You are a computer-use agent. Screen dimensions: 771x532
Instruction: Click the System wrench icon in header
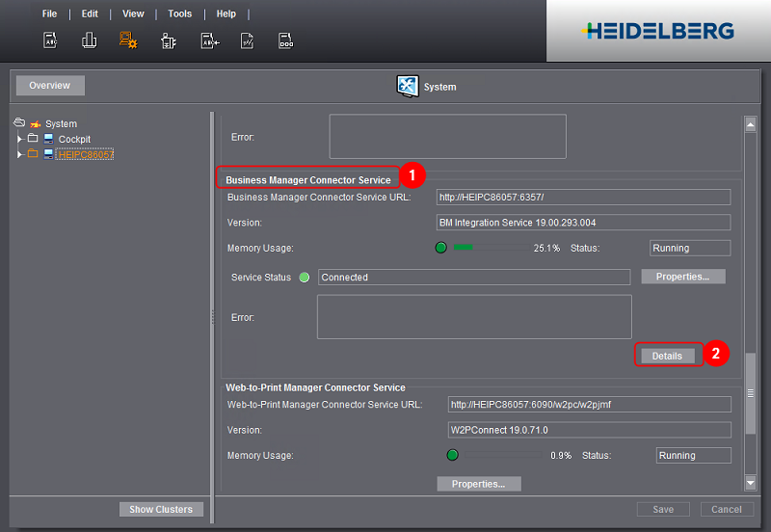(409, 86)
